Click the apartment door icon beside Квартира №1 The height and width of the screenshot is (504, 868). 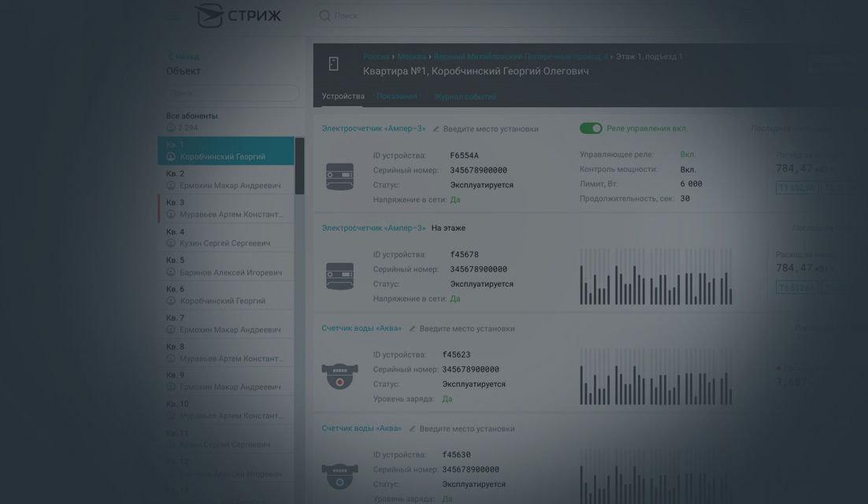334,64
